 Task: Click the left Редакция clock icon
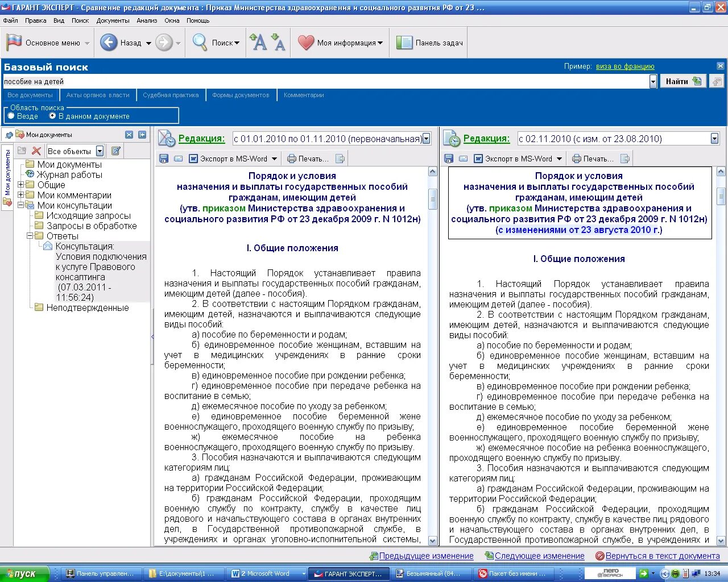(x=167, y=139)
